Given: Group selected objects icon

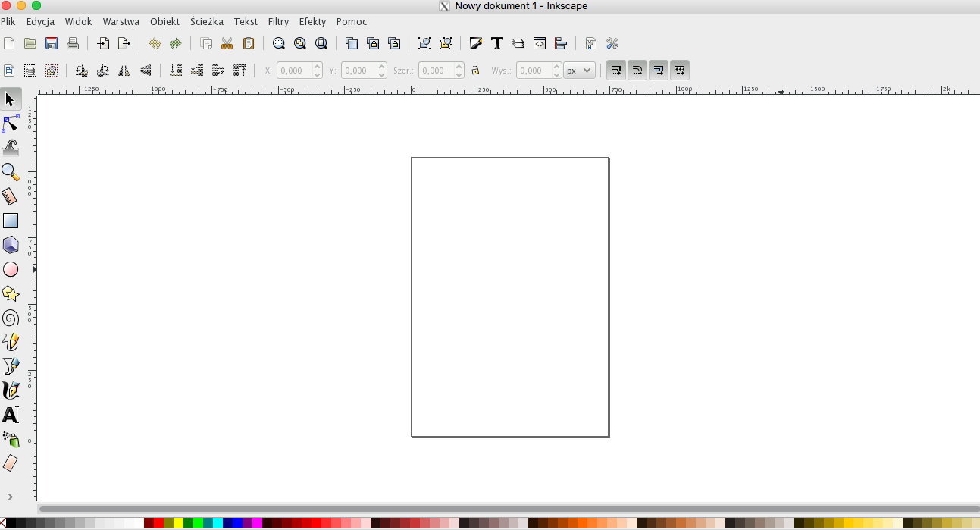Looking at the screenshot, I should tap(424, 43).
